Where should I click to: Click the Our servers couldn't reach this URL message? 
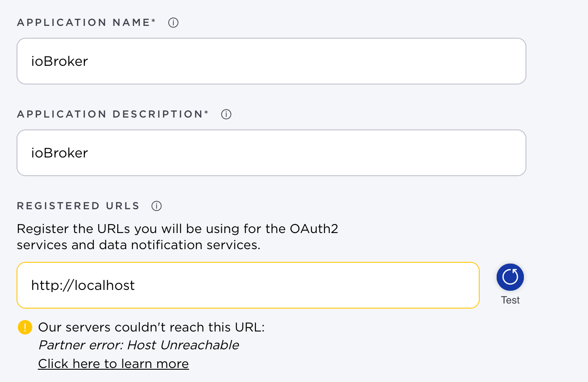click(x=151, y=327)
